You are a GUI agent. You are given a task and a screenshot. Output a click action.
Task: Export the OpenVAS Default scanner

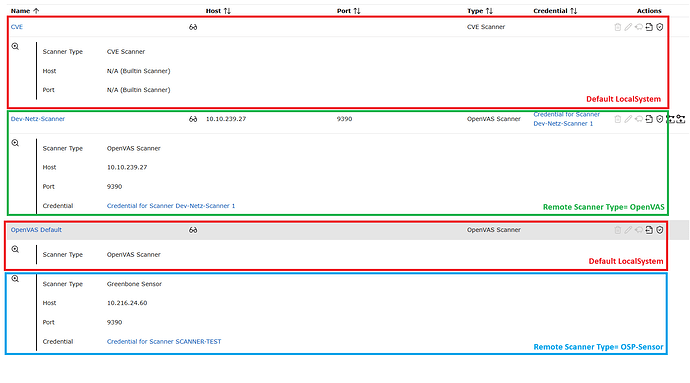(649, 230)
